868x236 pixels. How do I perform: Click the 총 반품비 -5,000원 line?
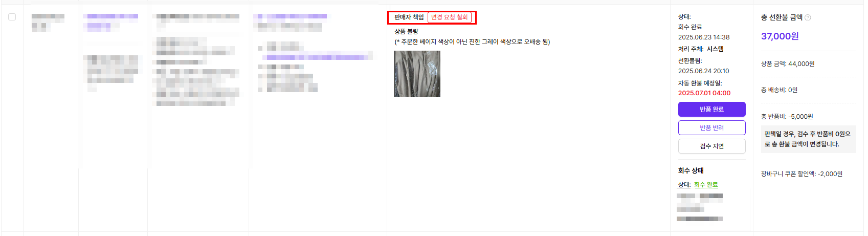tap(787, 117)
